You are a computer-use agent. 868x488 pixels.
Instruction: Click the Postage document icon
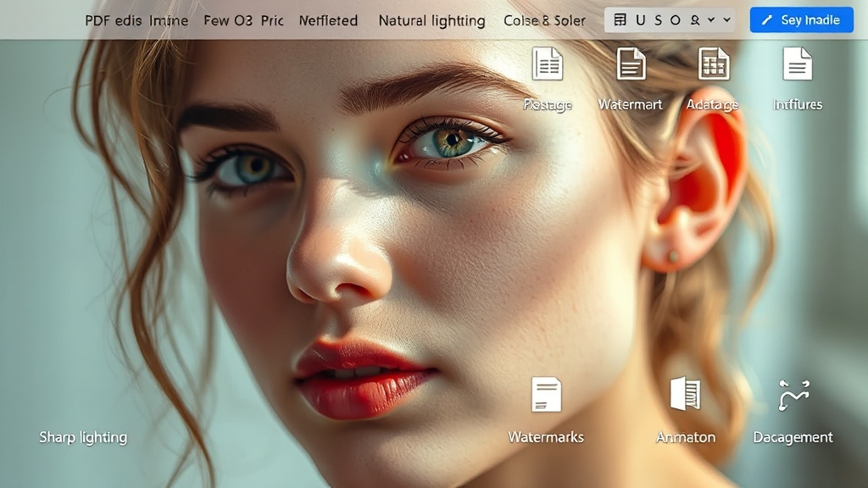click(x=547, y=64)
